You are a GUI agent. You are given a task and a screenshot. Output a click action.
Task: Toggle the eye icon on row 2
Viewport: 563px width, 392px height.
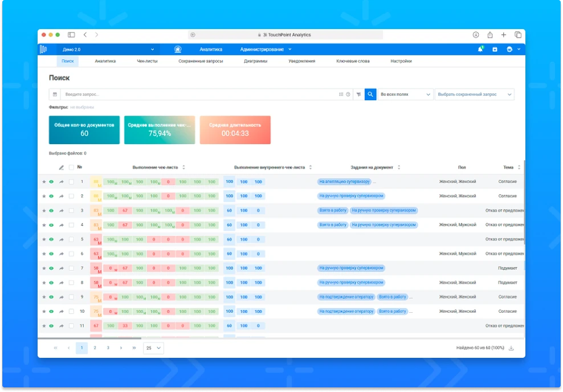[51, 197]
